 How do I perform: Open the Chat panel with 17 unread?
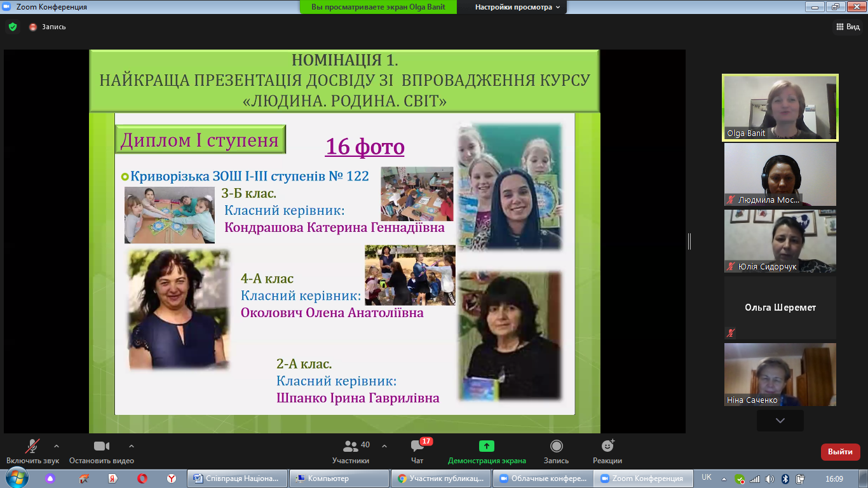(417, 446)
